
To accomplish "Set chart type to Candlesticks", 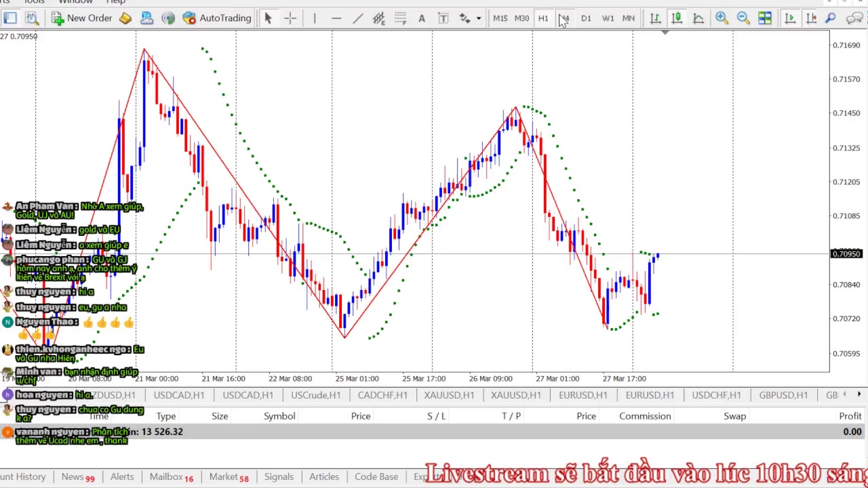I will pyautogui.click(x=677, y=18).
